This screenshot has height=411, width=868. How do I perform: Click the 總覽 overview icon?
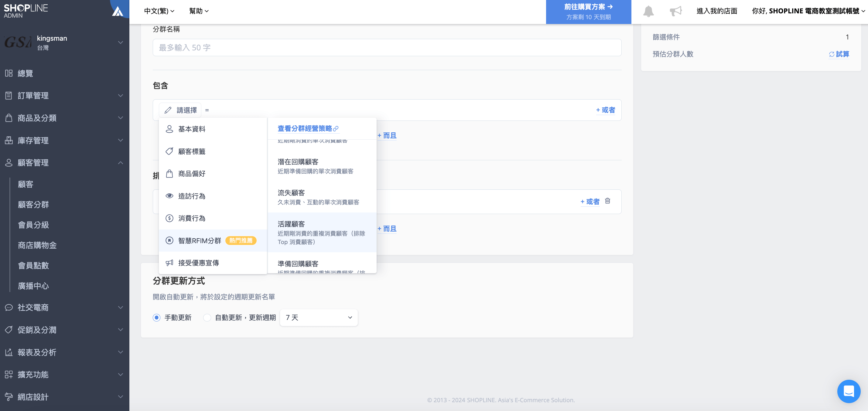(x=9, y=73)
